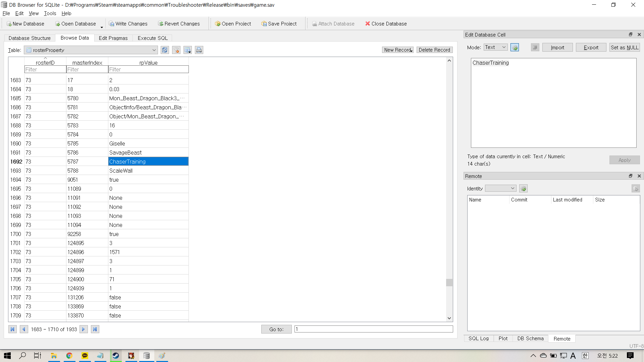Go to next page of records

[84, 329]
